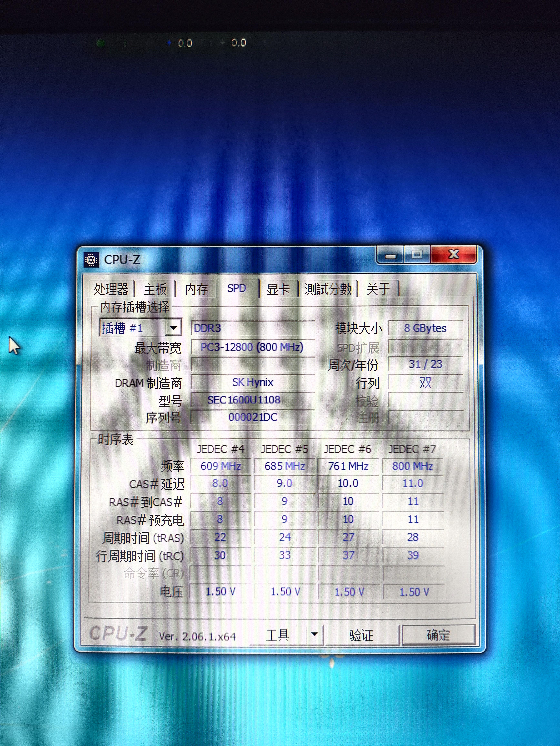Viewport: 560px width, 746px height.
Task: Open the 关于 tab
Action: (378, 289)
